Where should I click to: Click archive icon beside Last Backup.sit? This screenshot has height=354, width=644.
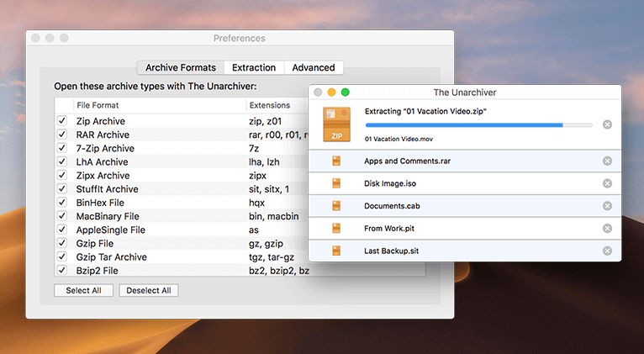(x=336, y=251)
